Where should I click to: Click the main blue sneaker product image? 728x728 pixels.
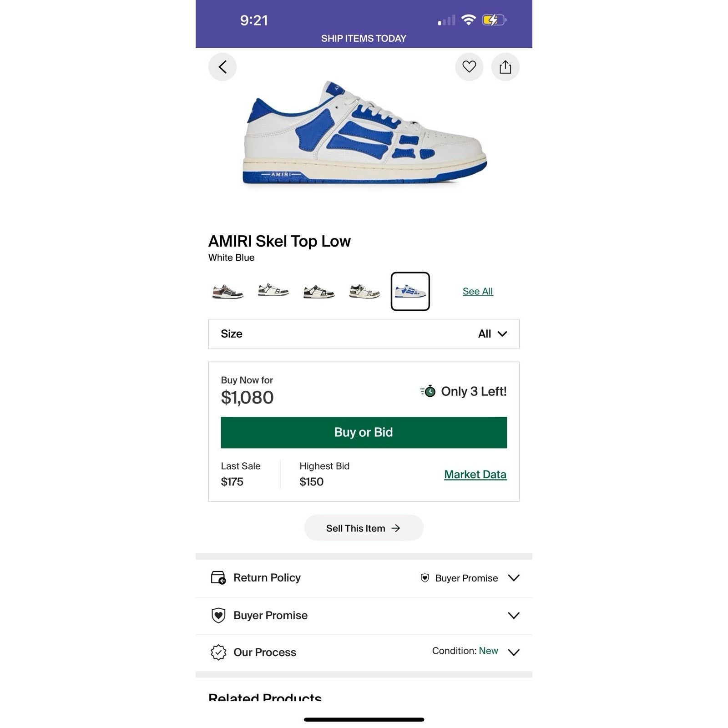click(x=364, y=133)
